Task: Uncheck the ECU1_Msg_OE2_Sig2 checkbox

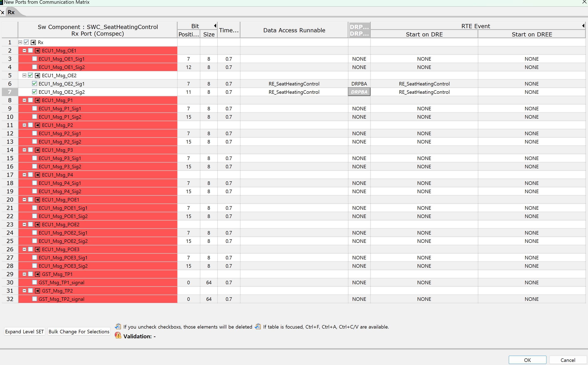Action: pyautogui.click(x=35, y=92)
